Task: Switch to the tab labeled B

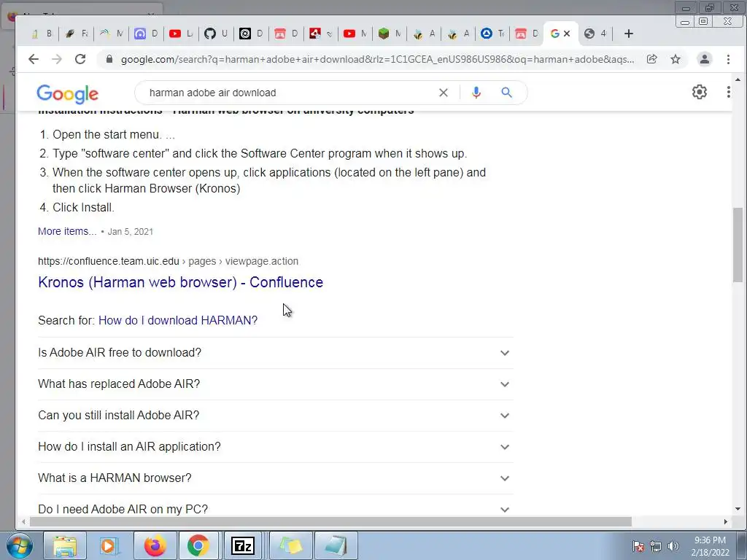Action: click(x=42, y=34)
